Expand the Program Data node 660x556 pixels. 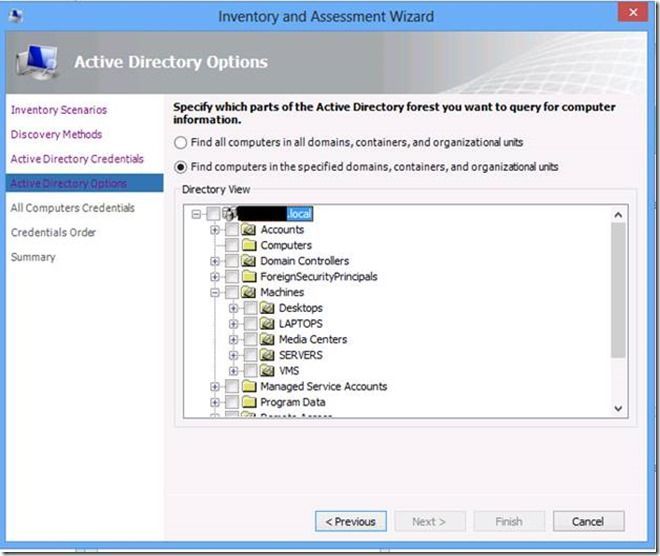215,402
